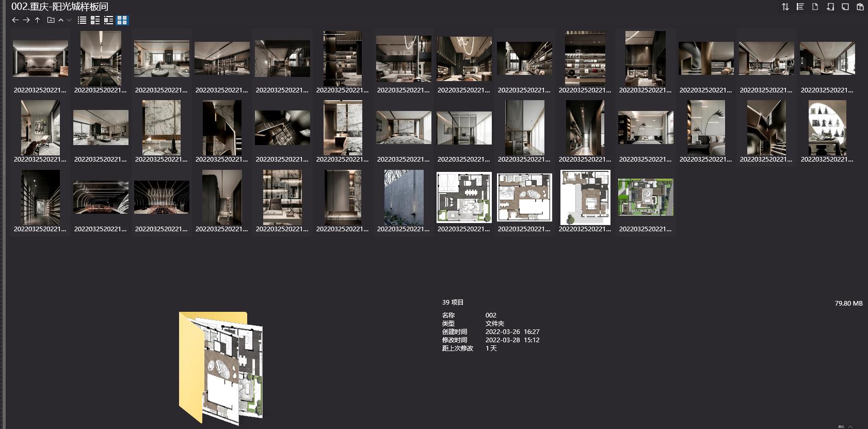
Task: Click the add new item plus icon
Action: click(830, 7)
